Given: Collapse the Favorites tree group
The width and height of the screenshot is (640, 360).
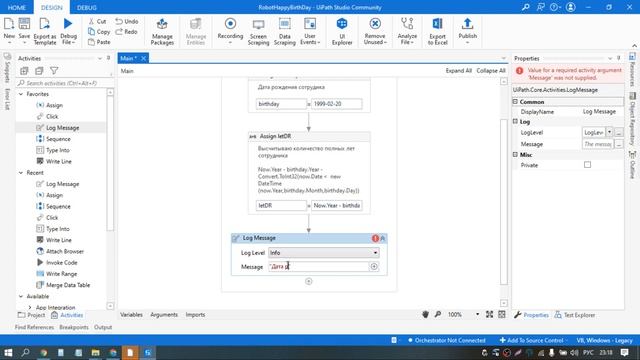Looking at the screenshot, I should [21, 94].
